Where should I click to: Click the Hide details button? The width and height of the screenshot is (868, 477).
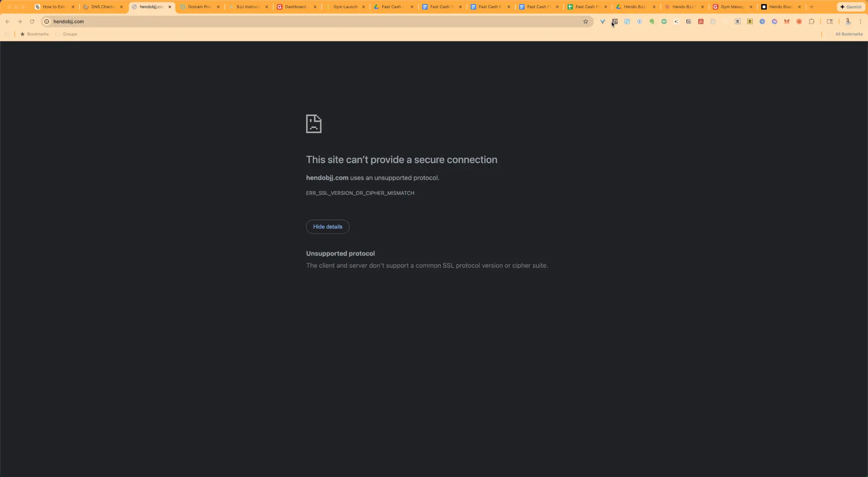[x=327, y=226]
